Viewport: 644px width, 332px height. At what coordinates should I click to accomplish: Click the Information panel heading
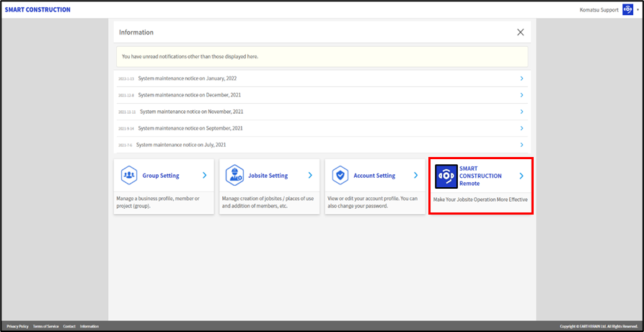pyautogui.click(x=136, y=32)
